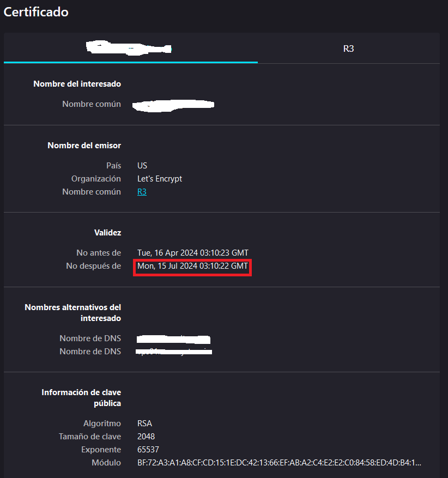Click the first redacted DNS name value
The height and width of the screenshot is (478, 448).
coord(173,339)
